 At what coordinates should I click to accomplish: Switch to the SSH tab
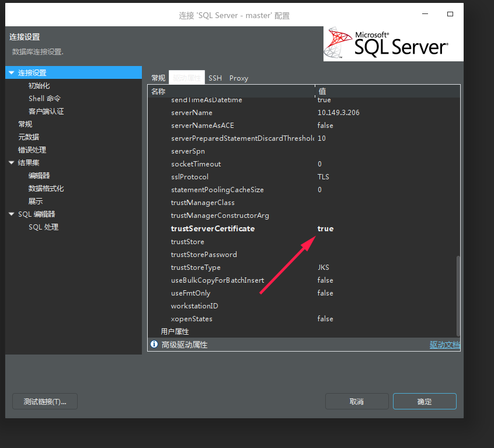pyautogui.click(x=215, y=78)
